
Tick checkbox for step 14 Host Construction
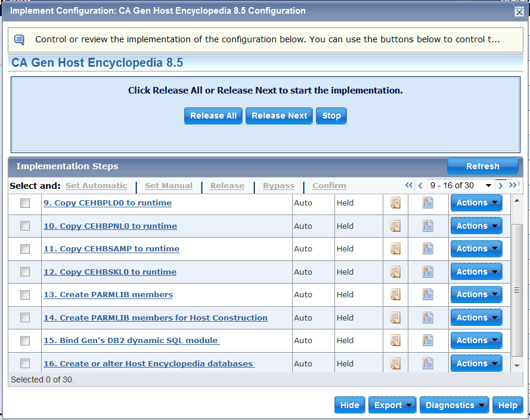coord(25,318)
